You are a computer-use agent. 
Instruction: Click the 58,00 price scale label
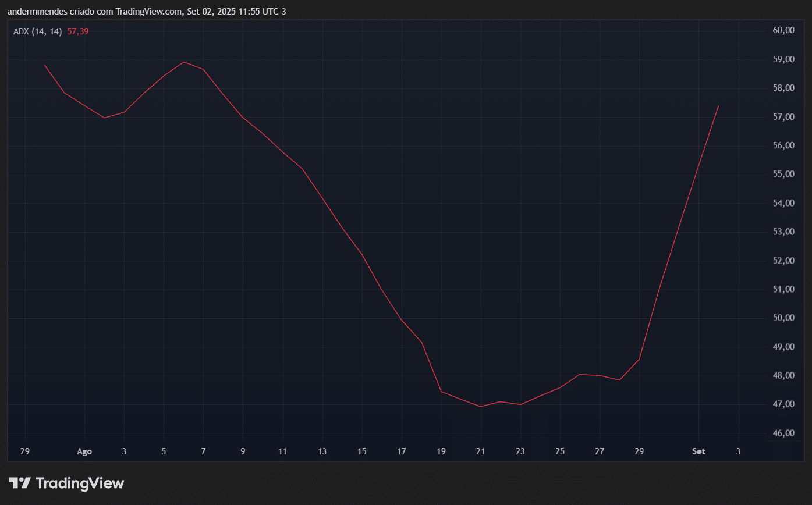pyautogui.click(x=783, y=88)
